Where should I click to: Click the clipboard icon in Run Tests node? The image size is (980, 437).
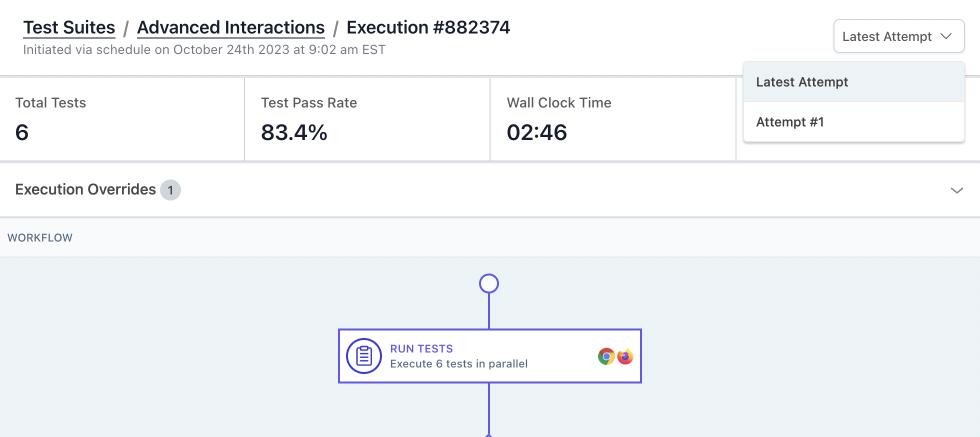click(x=364, y=356)
